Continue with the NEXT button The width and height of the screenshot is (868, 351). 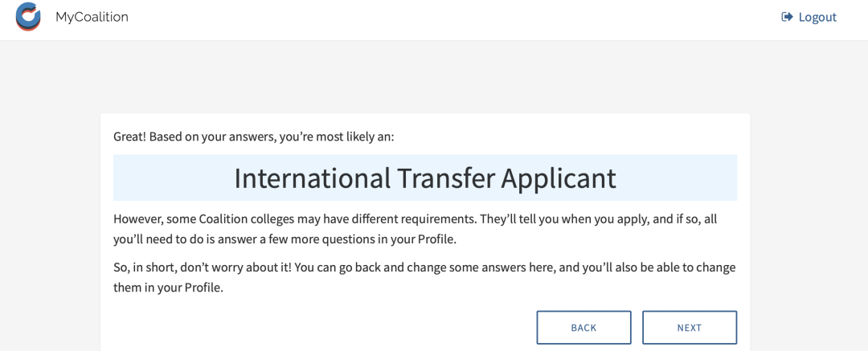point(690,328)
